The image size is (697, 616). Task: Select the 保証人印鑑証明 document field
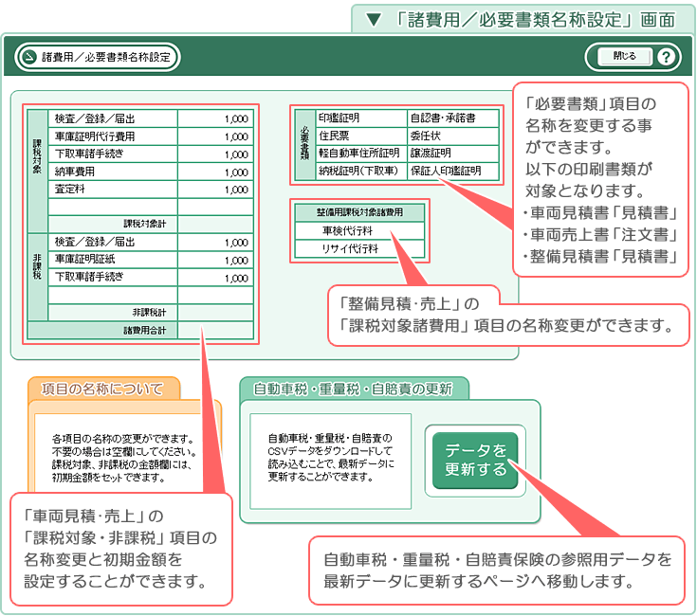point(453,171)
